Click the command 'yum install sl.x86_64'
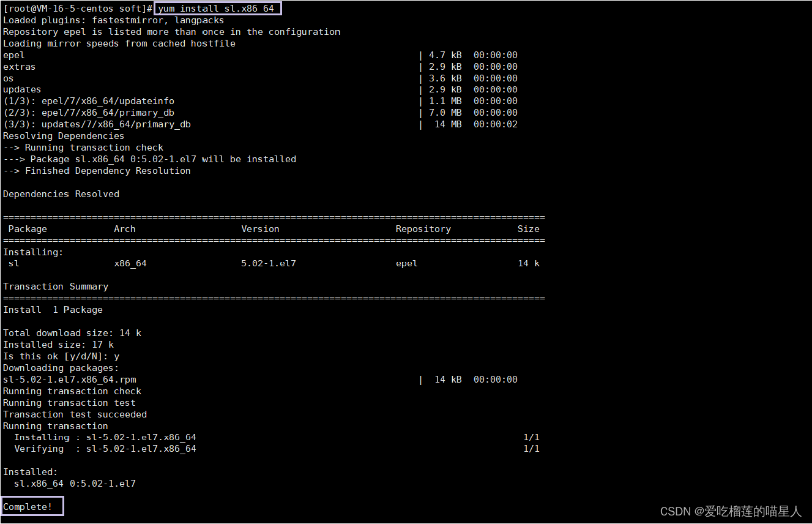This screenshot has height=524, width=812. (x=216, y=9)
